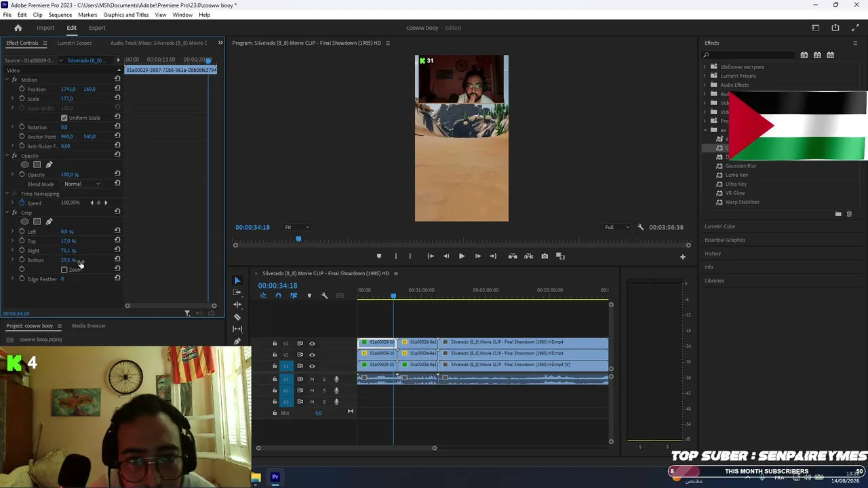Expand the Rotation parameter
The image size is (868, 488).
[x=12, y=127]
